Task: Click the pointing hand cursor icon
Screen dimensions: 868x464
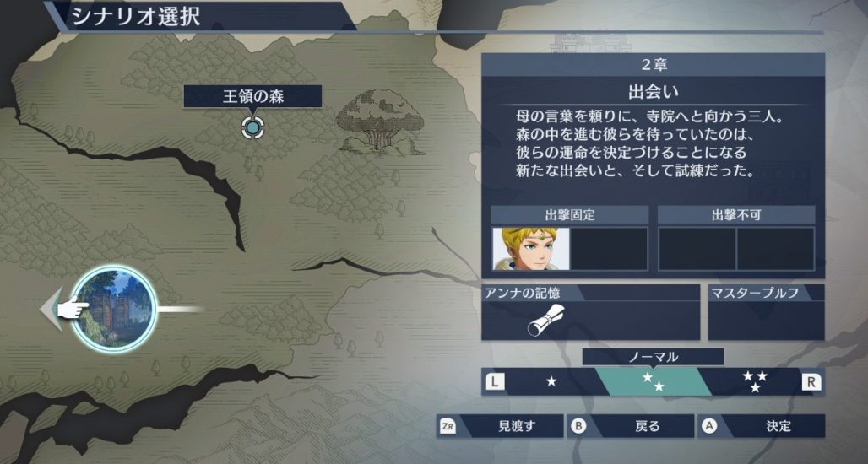Action: pos(73,307)
